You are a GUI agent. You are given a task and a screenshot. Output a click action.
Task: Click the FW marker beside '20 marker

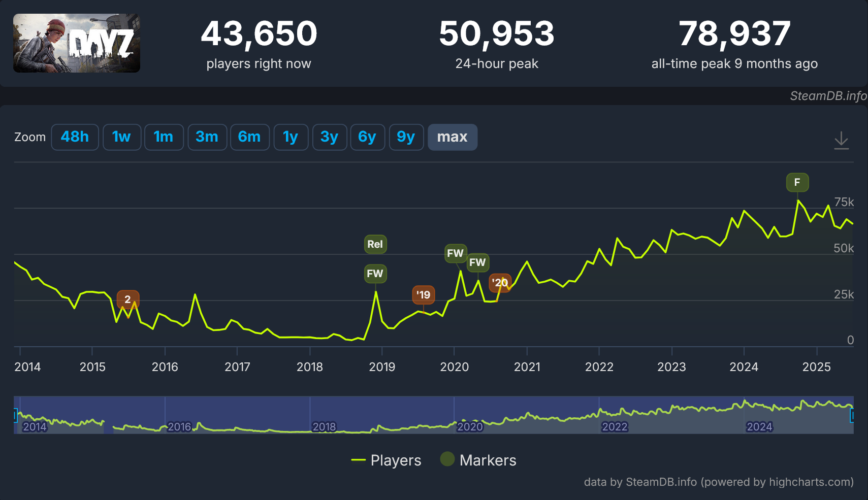477,262
